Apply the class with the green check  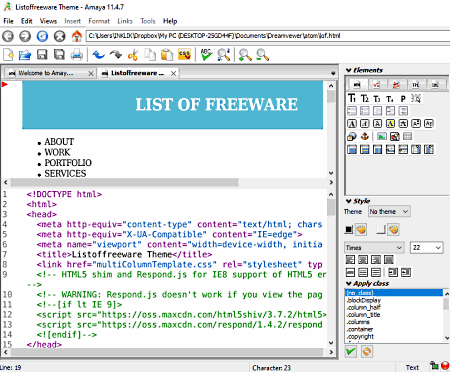click(350, 351)
